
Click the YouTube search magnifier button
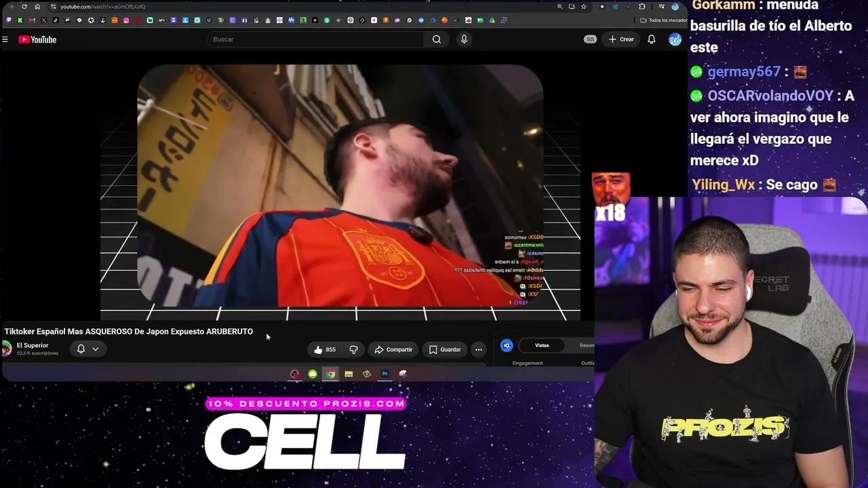click(437, 39)
